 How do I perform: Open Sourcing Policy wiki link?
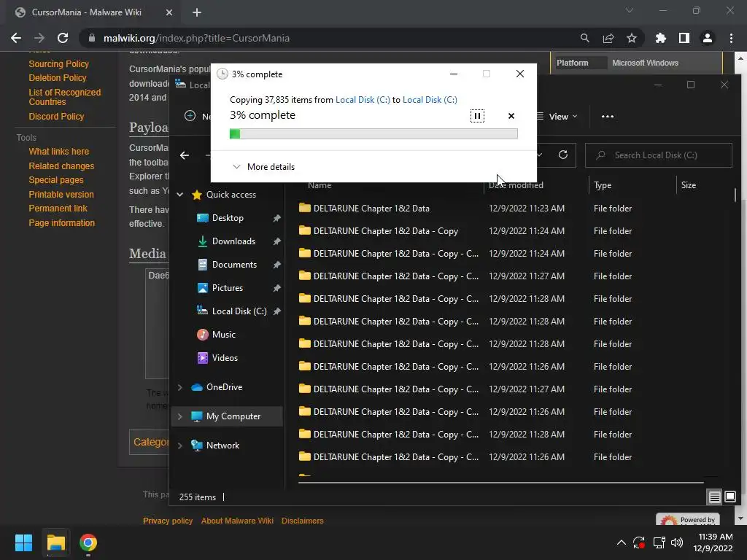(x=58, y=64)
